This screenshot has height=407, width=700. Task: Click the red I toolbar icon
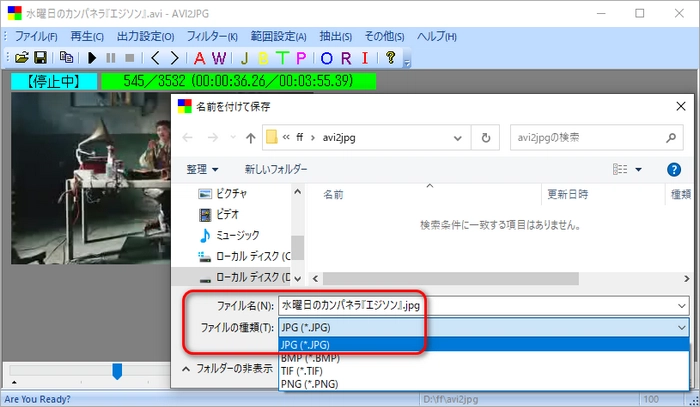coord(365,58)
